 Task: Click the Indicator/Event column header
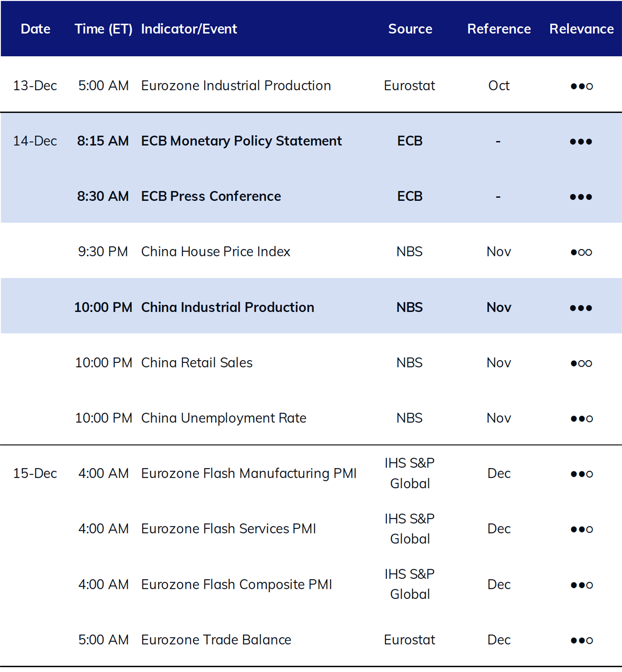tap(189, 29)
